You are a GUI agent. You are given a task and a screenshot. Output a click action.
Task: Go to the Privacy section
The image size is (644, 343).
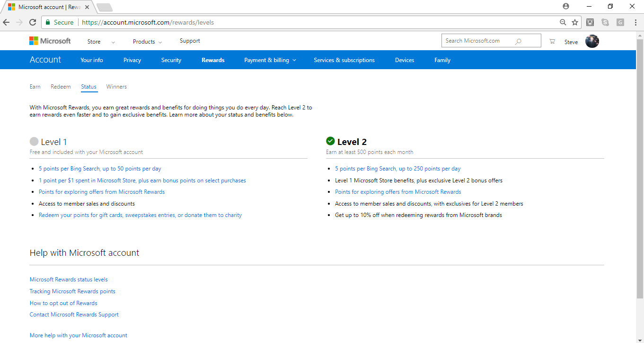point(132,60)
